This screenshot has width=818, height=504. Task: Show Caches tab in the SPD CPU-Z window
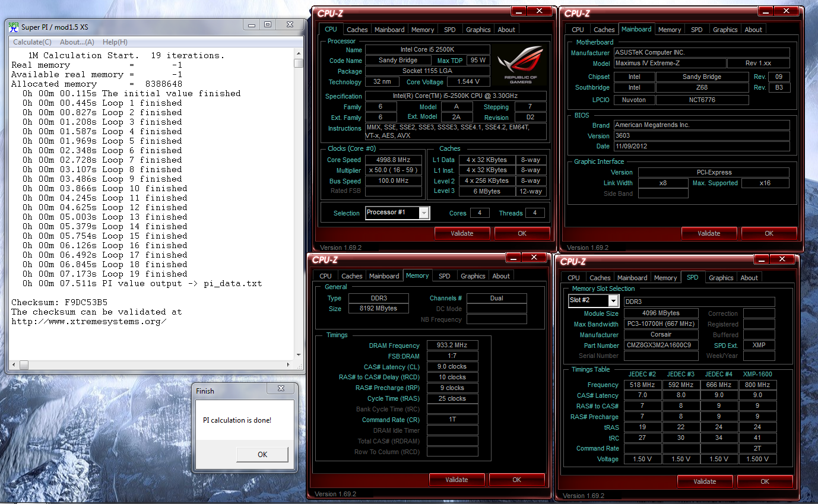600,278
